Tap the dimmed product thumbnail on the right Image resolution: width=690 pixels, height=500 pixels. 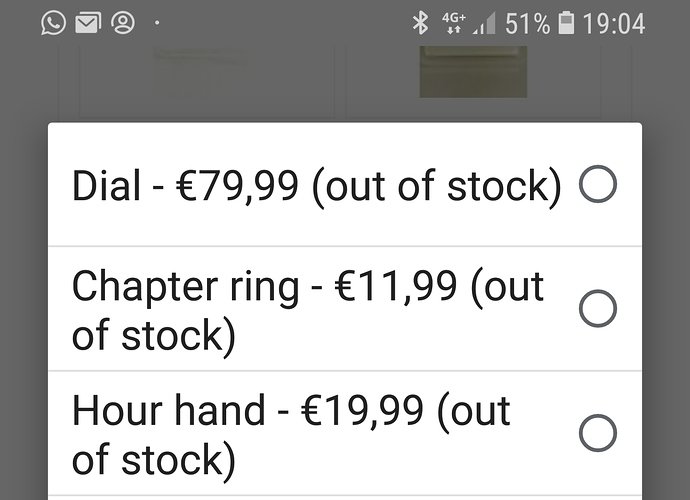(473, 72)
